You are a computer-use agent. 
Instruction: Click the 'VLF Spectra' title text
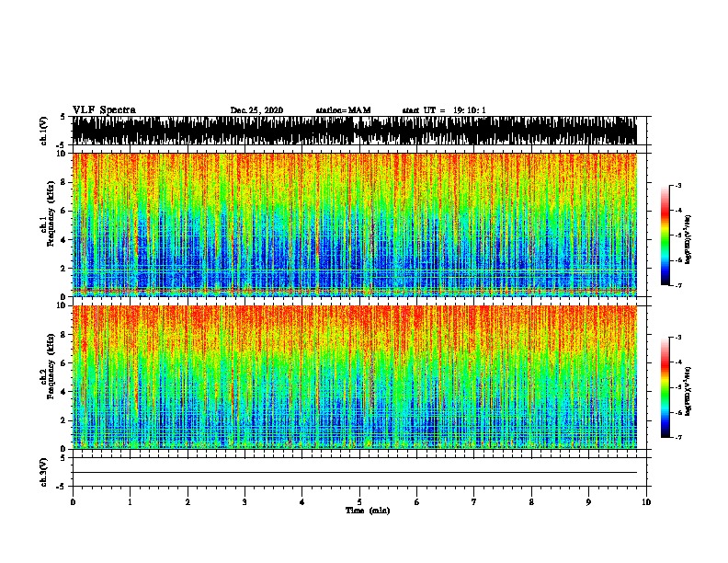(104, 110)
